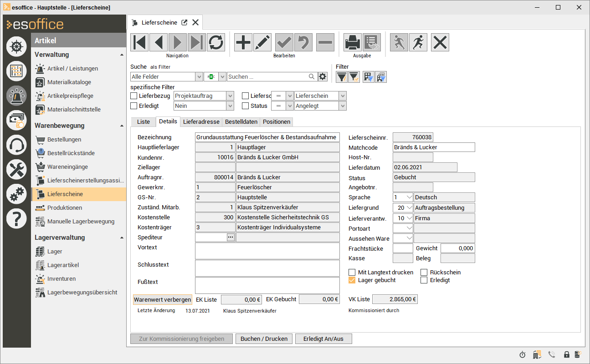Screen dimensions: 590x364
Task: Click the Erledigt An/Aus button
Action: (323, 339)
